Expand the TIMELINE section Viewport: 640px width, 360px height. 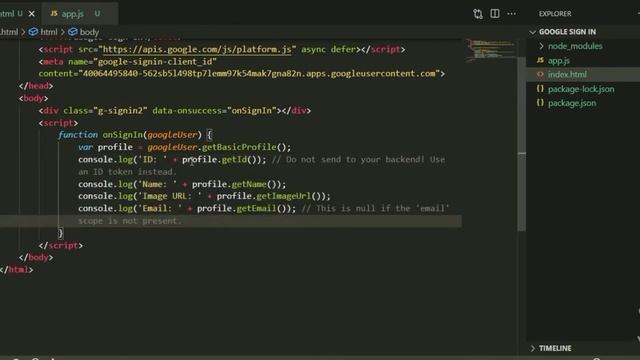(x=555, y=348)
